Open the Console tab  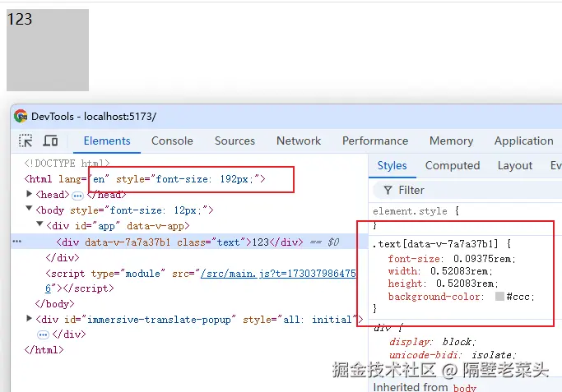click(172, 141)
